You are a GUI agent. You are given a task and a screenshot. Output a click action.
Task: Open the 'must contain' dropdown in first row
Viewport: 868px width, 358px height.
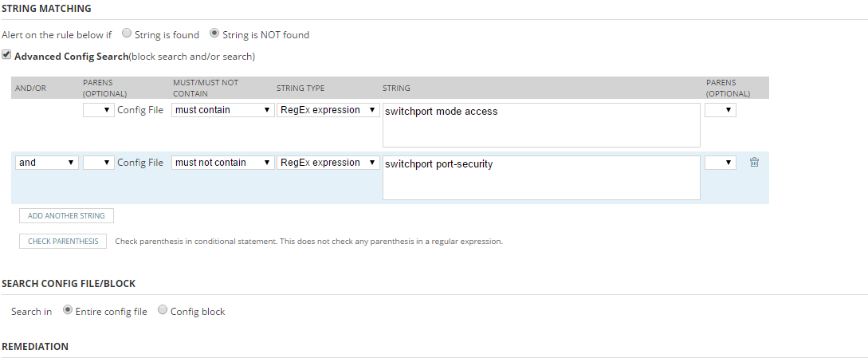tap(222, 110)
